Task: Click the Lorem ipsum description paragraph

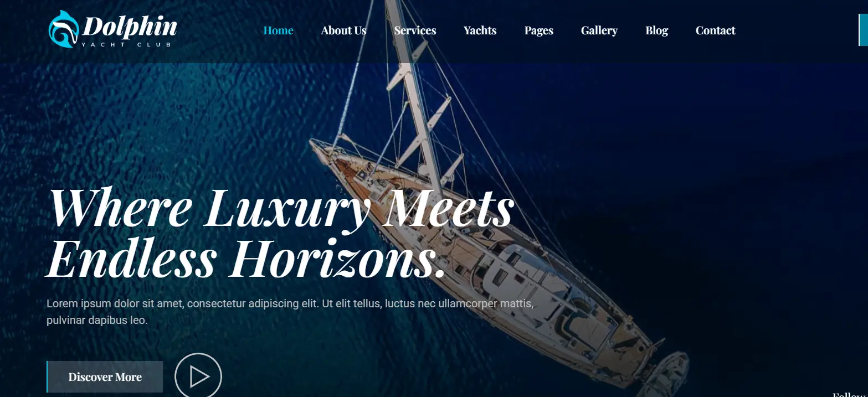Action: [290, 312]
